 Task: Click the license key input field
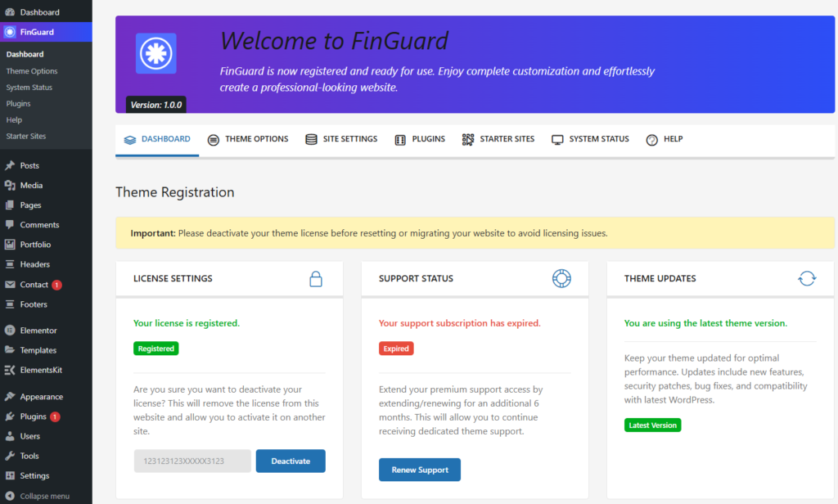click(192, 461)
